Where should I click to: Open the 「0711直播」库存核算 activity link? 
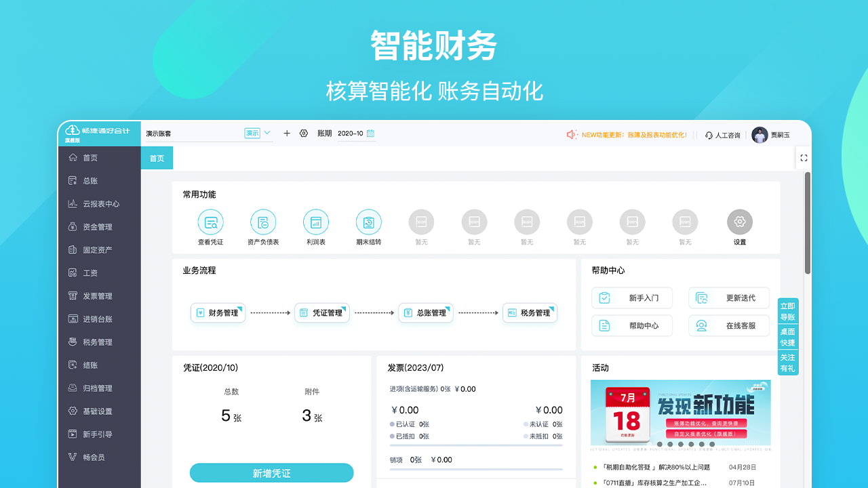tap(654, 483)
